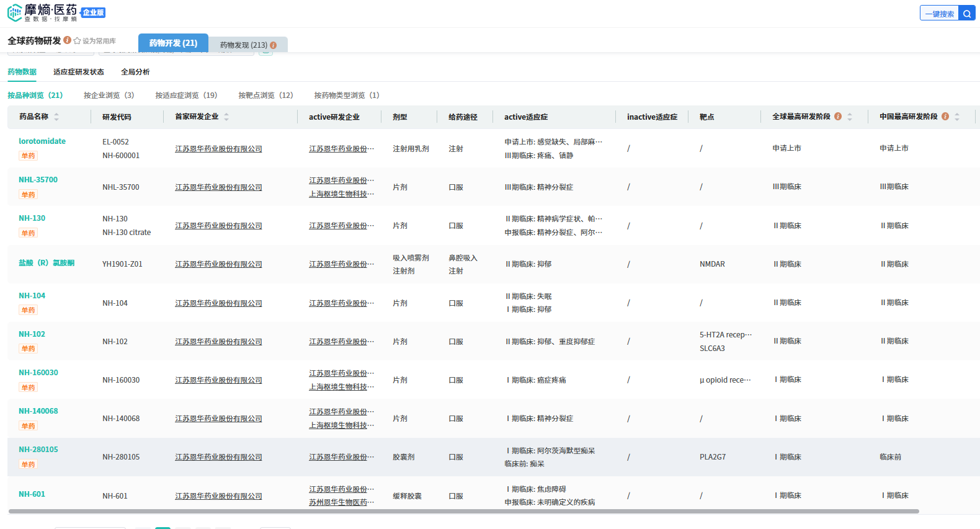Viewport: 980px width, 529px height.
Task: Open 苏州恩华生物医药 link in NH-601 row
Action: coord(342,502)
